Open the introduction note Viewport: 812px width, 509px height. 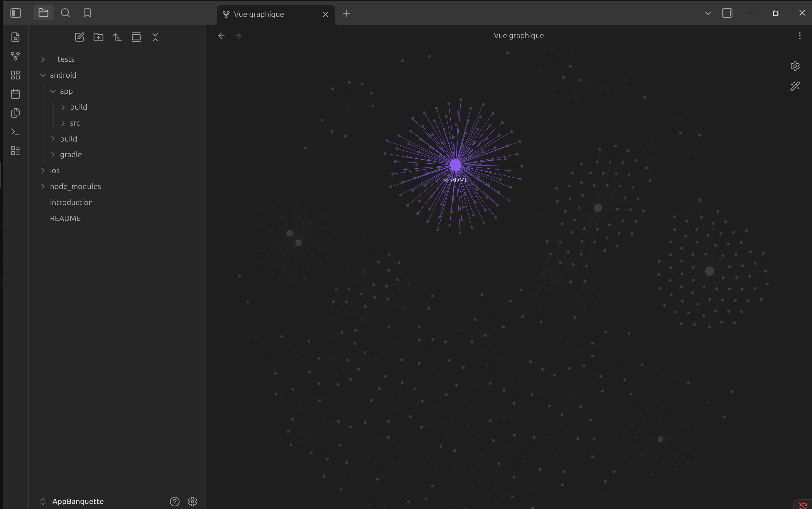(71, 202)
